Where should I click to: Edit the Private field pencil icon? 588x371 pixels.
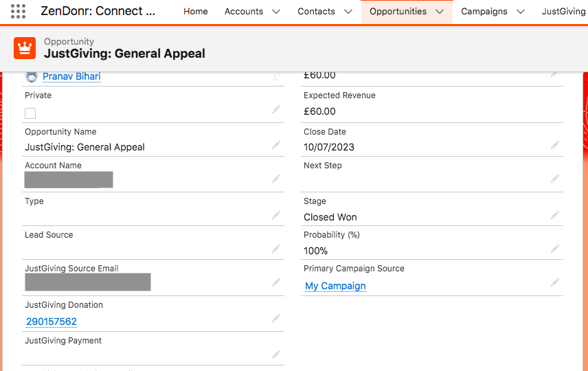276,109
